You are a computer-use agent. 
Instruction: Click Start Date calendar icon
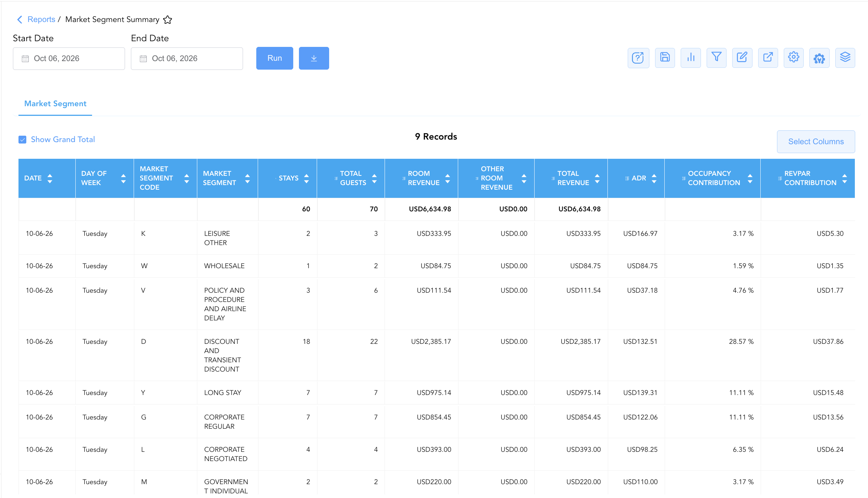tap(25, 59)
